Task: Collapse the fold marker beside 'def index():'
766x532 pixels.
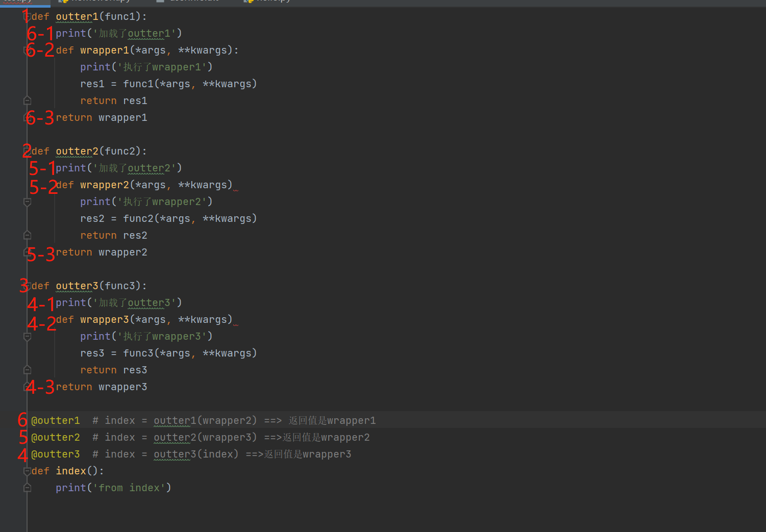Action: click(x=28, y=471)
